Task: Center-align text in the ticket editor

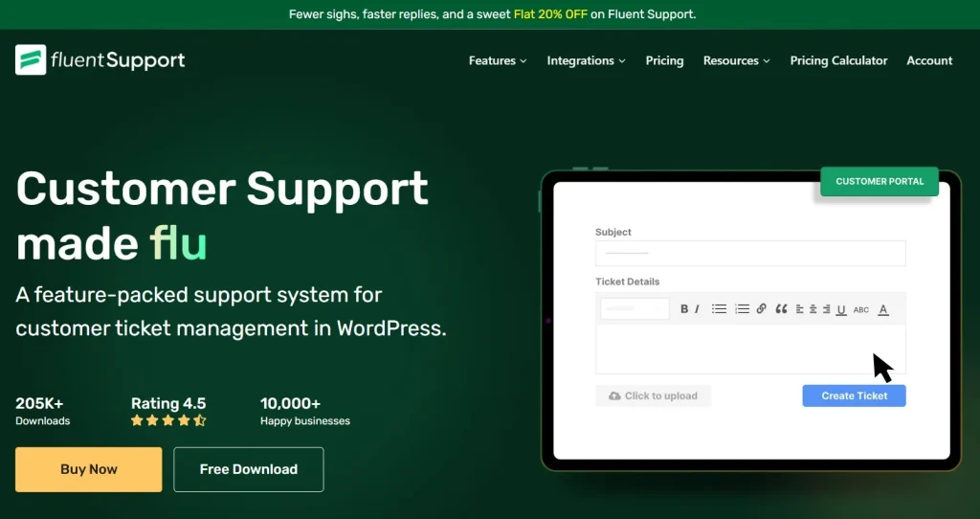Action: click(813, 309)
